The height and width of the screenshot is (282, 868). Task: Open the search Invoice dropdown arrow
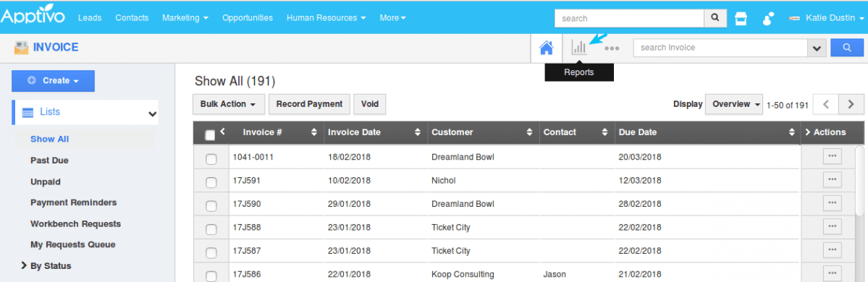(x=816, y=48)
